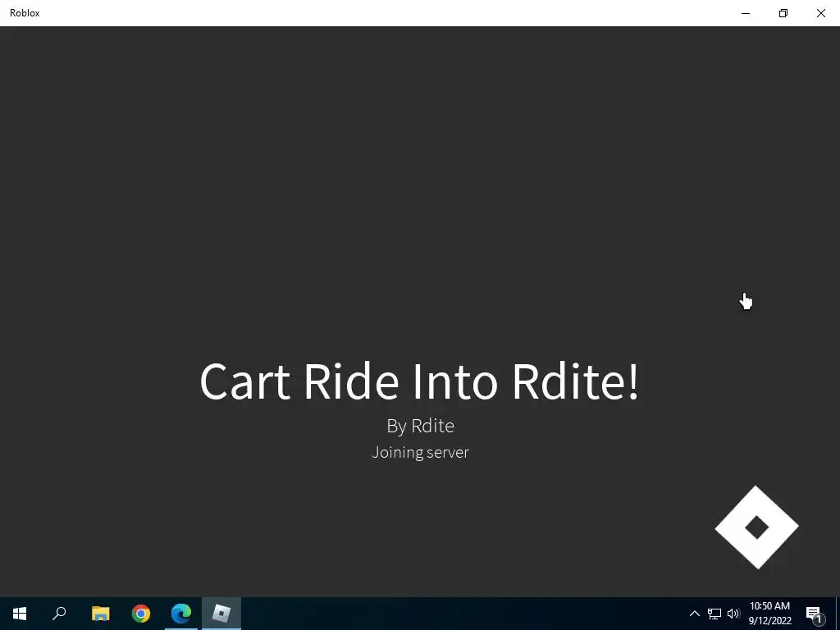Open the notification action center icon
Screen dimensions: 840x630
(815, 614)
